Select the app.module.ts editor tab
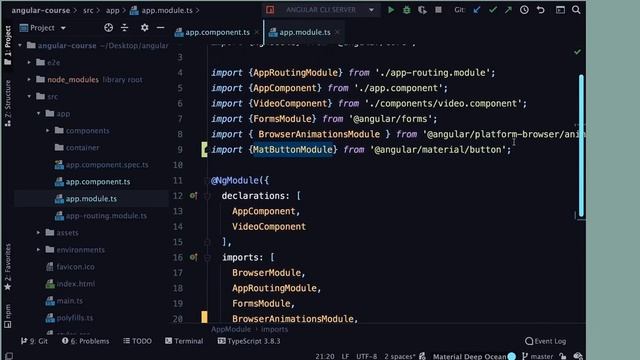The height and width of the screenshot is (360, 640). 304,32
